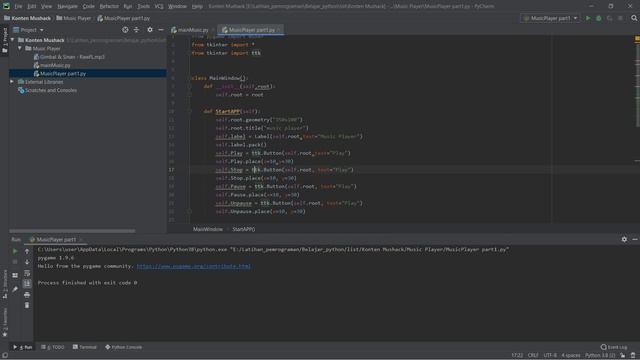Open the Run menu
Viewport: 640px width, 360px height.
pos(128,6)
